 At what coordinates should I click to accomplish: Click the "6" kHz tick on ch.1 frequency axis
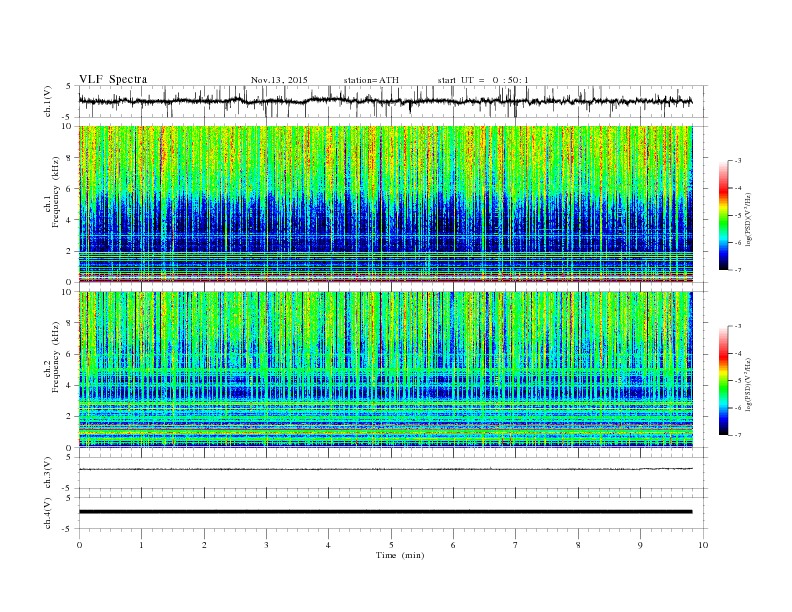pos(70,189)
